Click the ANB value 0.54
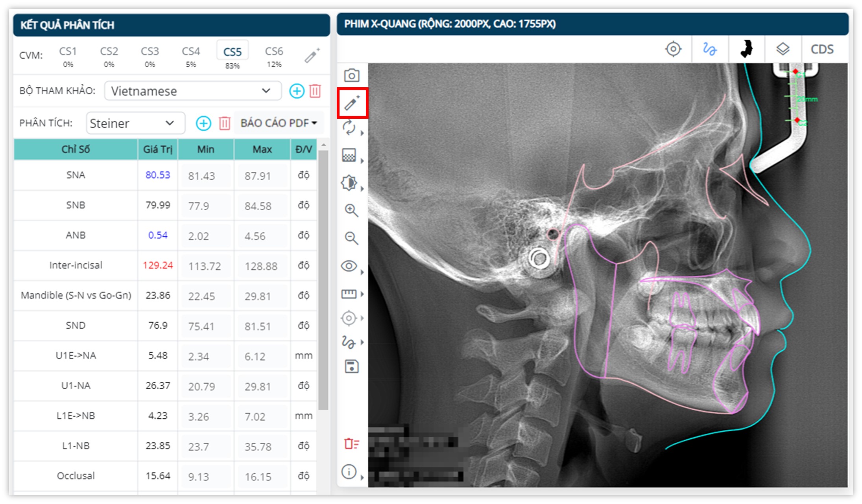Image resolution: width=862 pixels, height=504 pixels. point(158,235)
